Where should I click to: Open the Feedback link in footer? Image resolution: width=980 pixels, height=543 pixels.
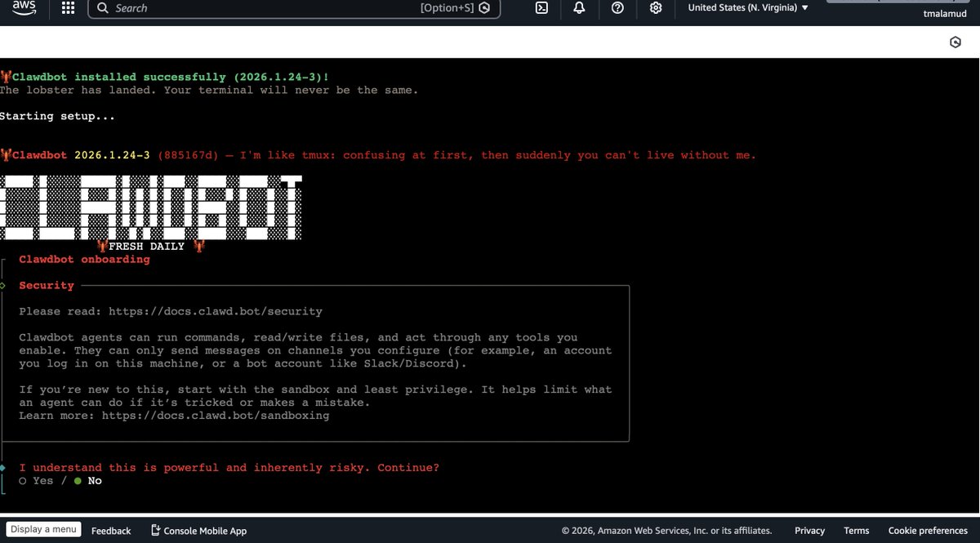coord(111,531)
